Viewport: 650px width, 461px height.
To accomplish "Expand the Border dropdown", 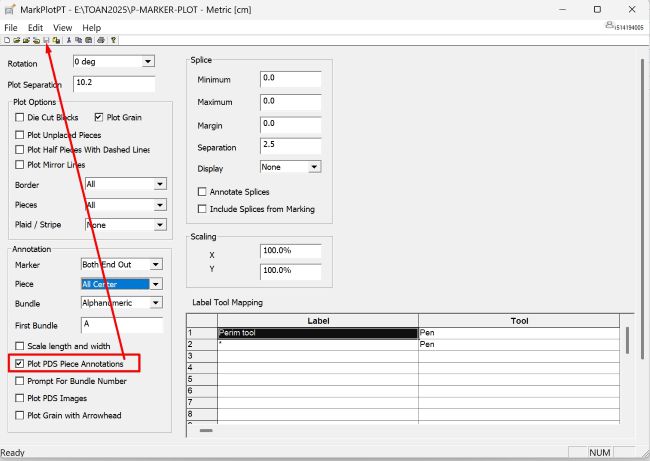I will [160, 184].
